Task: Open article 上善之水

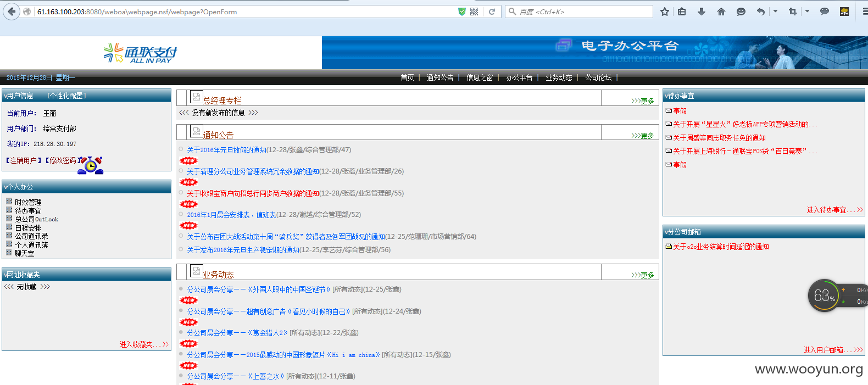Action: (236, 376)
